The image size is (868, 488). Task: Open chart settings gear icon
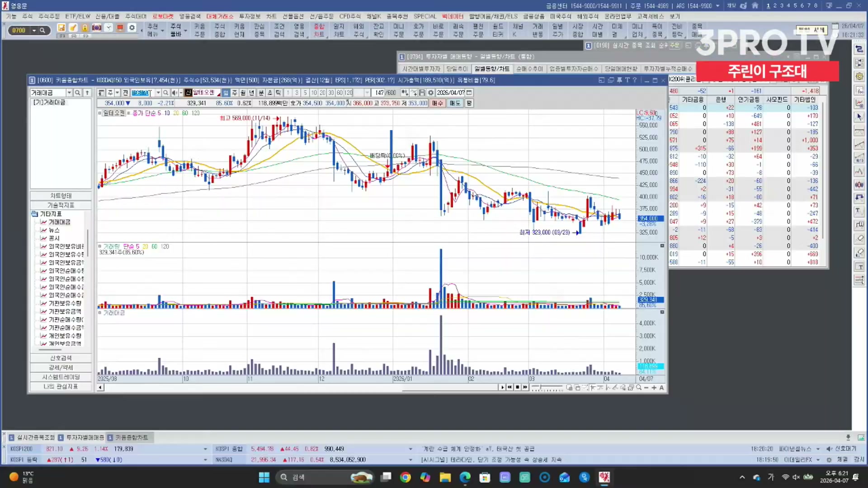click(x=430, y=93)
